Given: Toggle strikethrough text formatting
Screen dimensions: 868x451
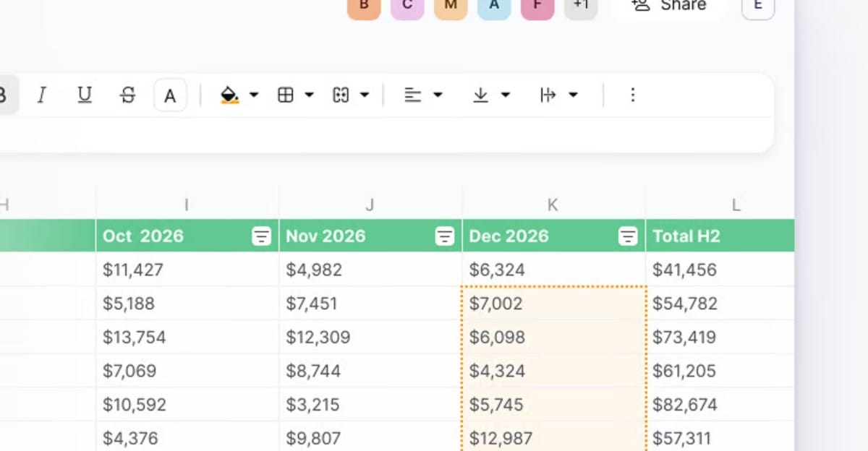Looking at the screenshot, I should (128, 95).
